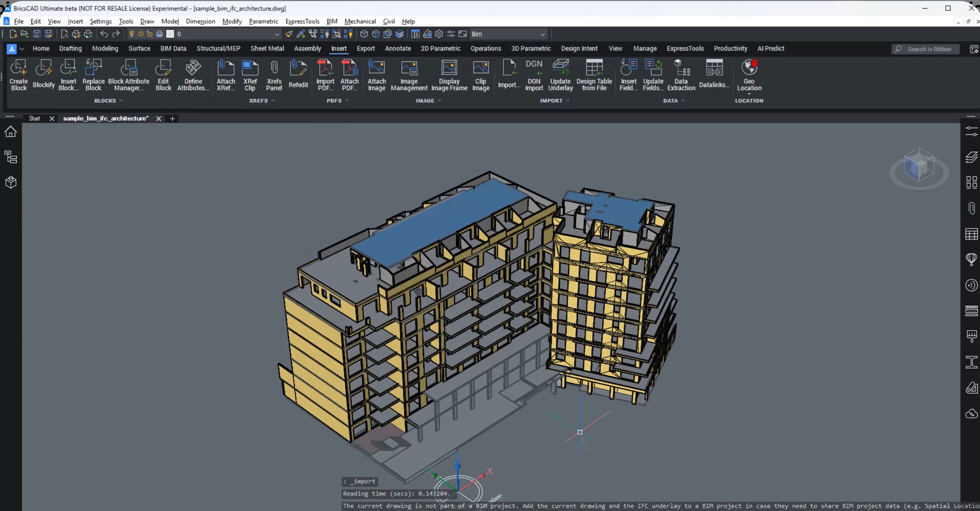Click the white color swatch next to layer dropdown
This screenshot has height=511, width=980.
[x=170, y=34]
